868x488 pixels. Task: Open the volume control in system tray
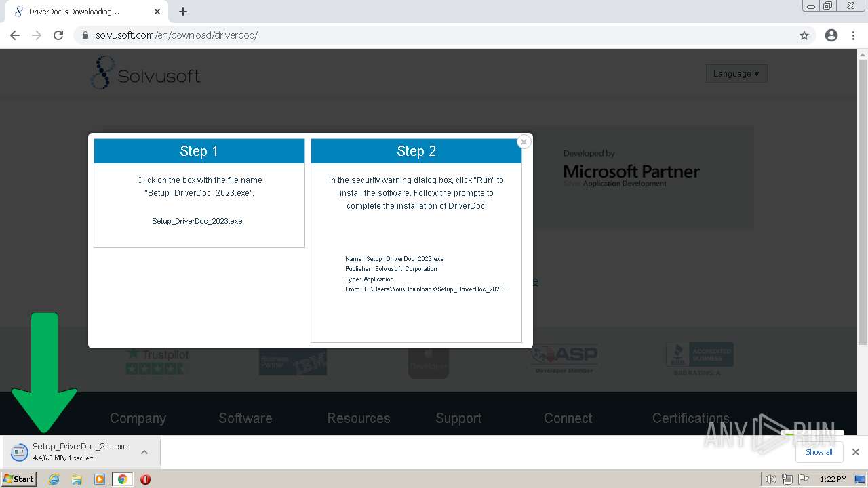[x=770, y=479]
